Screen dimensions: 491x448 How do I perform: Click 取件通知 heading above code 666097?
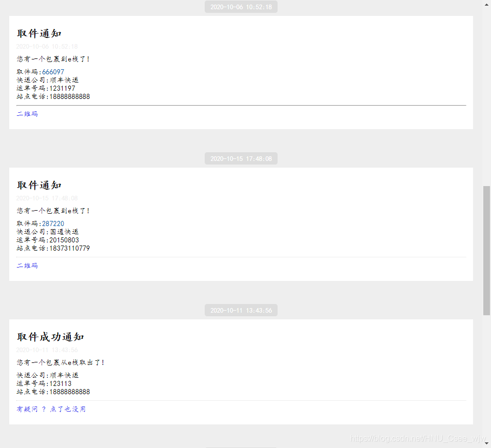[x=39, y=33]
